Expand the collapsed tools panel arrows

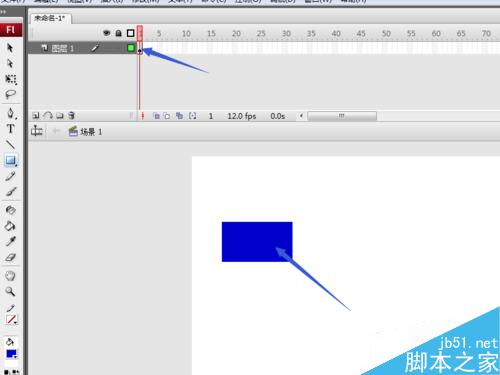(3, 12)
